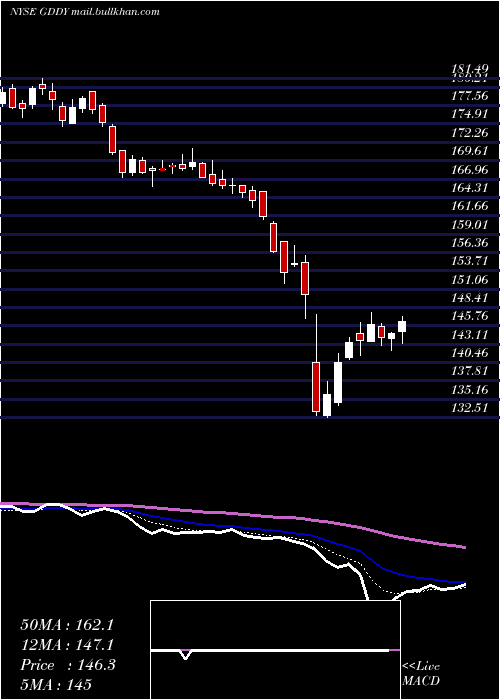Viewport: 500px width, 700px height.
Task: Click the tall red candle near 132.51 low
Action: 316,387
